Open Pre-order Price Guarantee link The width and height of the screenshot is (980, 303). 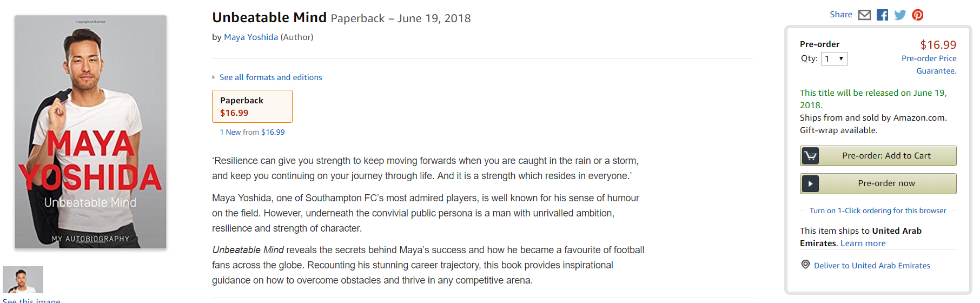(x=929, y=64)
